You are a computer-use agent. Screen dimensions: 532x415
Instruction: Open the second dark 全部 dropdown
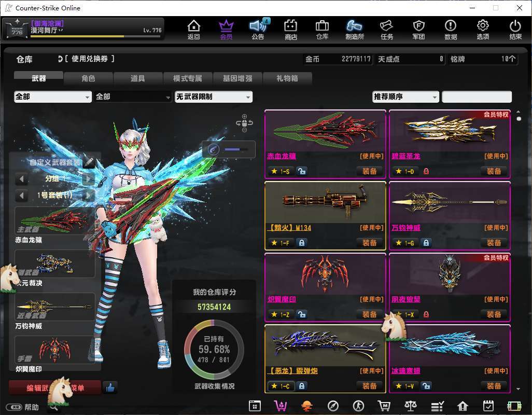[x=133, y=96]
